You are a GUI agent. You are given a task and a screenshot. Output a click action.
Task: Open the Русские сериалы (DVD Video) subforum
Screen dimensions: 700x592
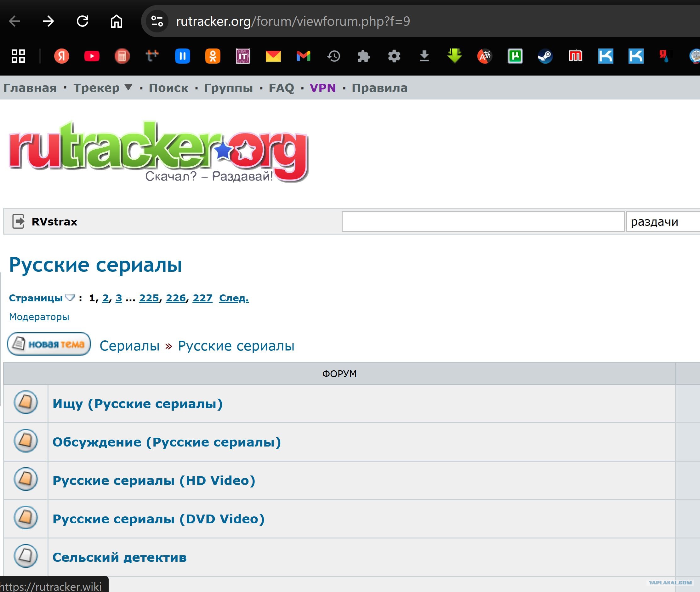coord(159,519)
